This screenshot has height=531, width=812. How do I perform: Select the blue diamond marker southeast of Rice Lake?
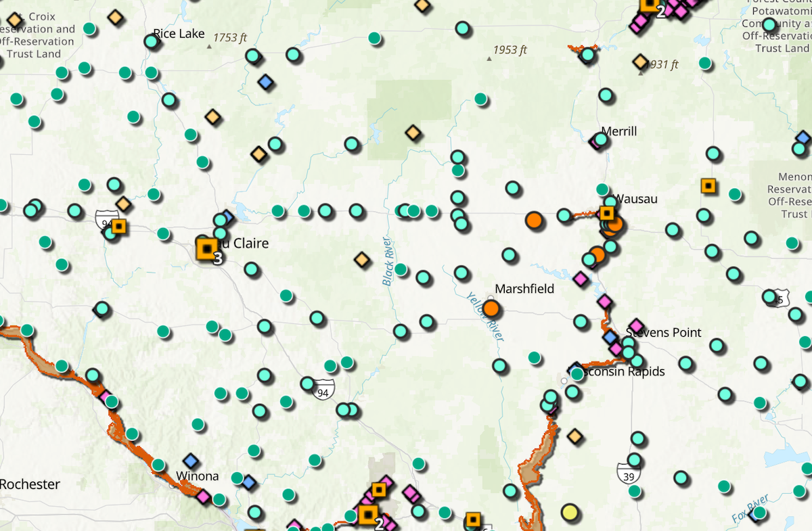[x=267, y=82]
